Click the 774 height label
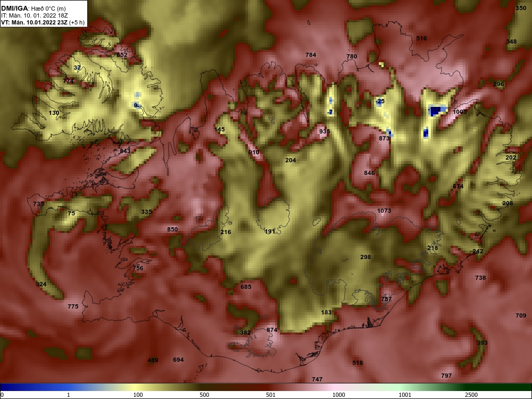 68,81
